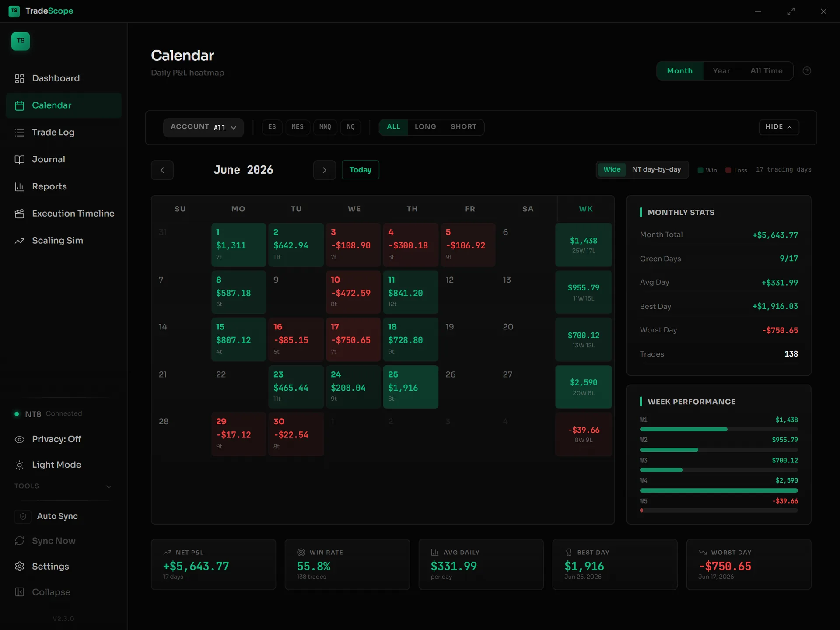Viewport: 840px width, 630px height.
Task: Open Dashboard via its grid icon
Action: coord(19,78)
